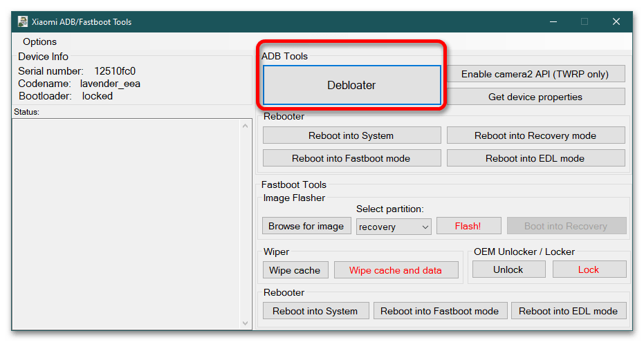Click the red Lock button
The width and height of the screenshot is (644, 342).
tap(589, 269)
